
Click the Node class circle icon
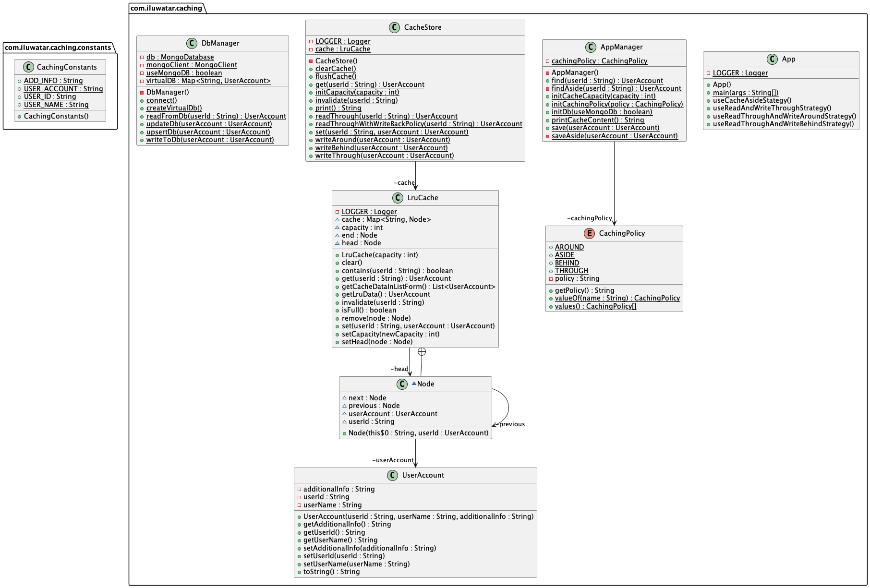(402, 384)
